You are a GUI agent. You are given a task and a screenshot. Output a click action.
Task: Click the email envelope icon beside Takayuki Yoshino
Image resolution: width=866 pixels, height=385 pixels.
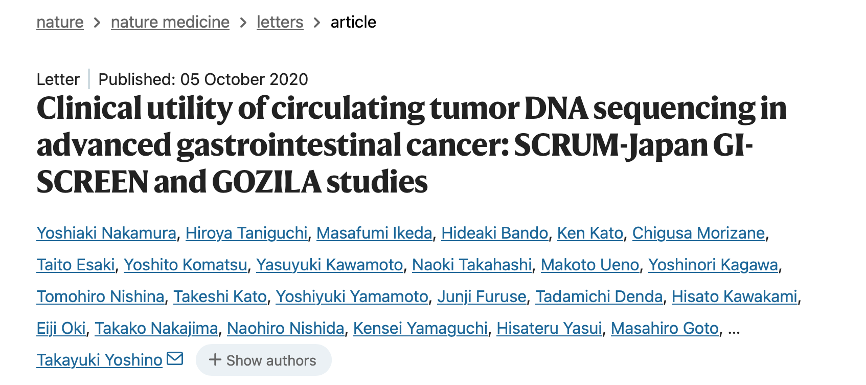[175, 359]
